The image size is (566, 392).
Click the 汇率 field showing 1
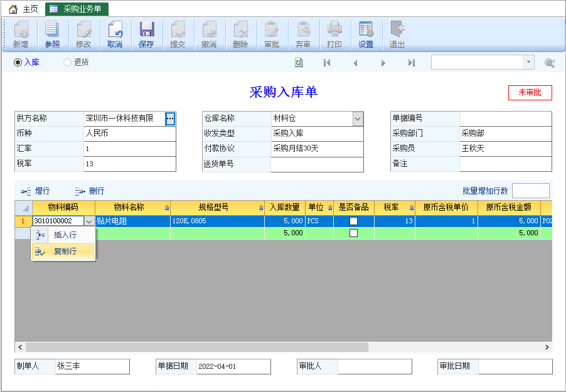tap(130, 149)
